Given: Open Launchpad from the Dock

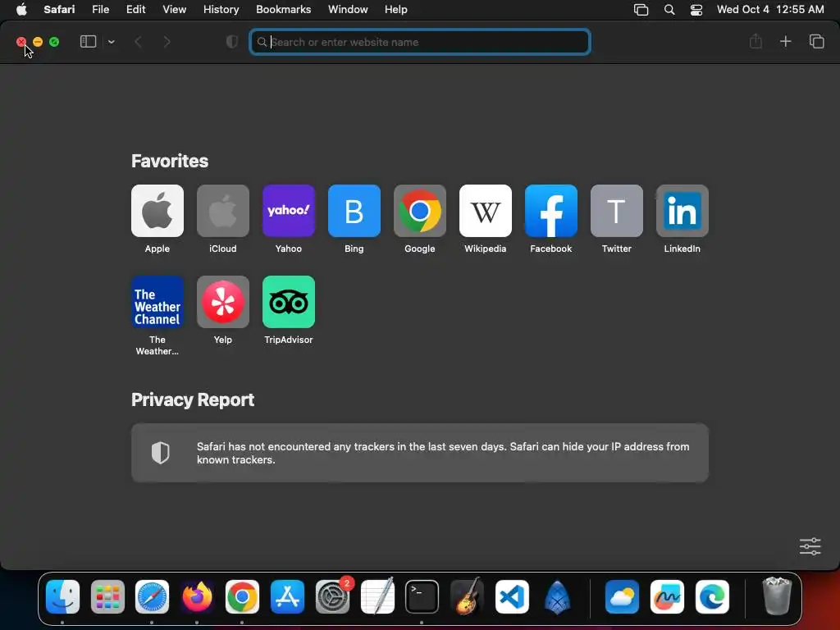Looking at the screenshot, I should pyautogui.click(x=107, y=596).
